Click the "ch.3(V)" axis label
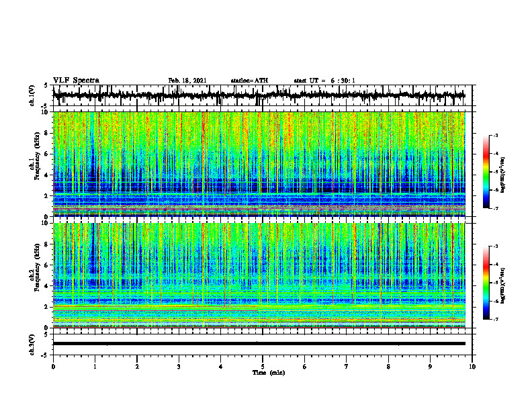The width and height of the screenshot is (532, 411). (x=32, y=345)
